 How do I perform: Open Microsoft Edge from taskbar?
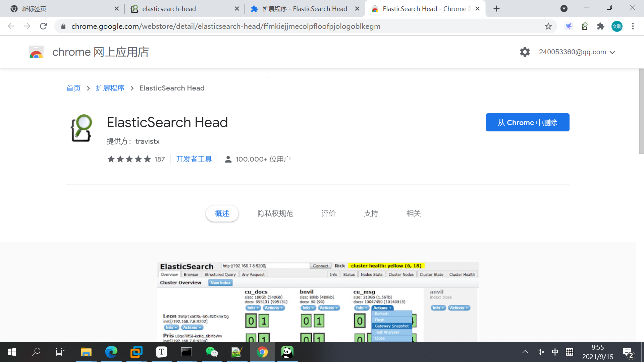coord(111,352)
